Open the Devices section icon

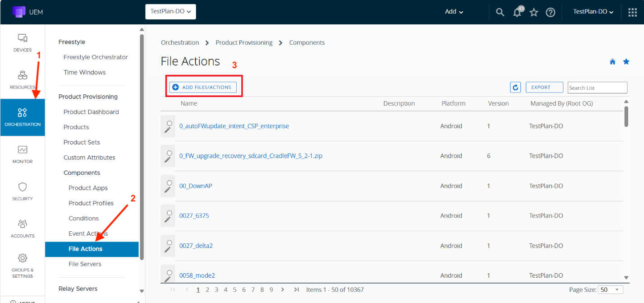[23, 38]
